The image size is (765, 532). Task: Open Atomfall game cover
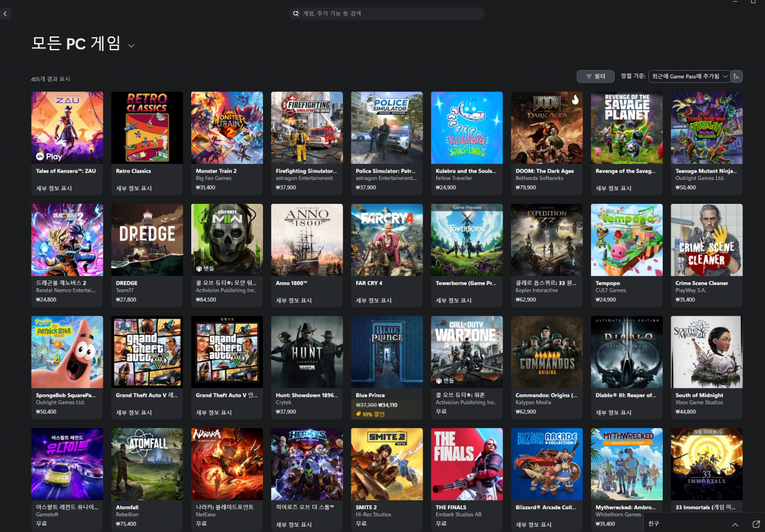(x=147, y=464)
